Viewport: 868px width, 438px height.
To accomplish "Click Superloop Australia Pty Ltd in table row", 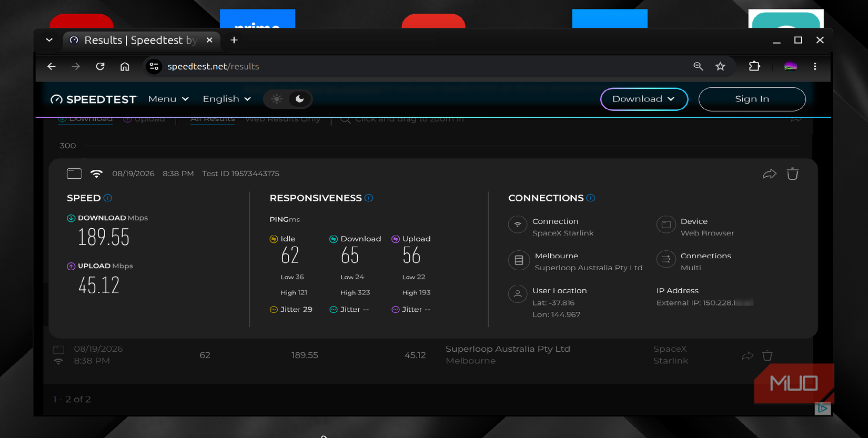I will click(508, 349).
